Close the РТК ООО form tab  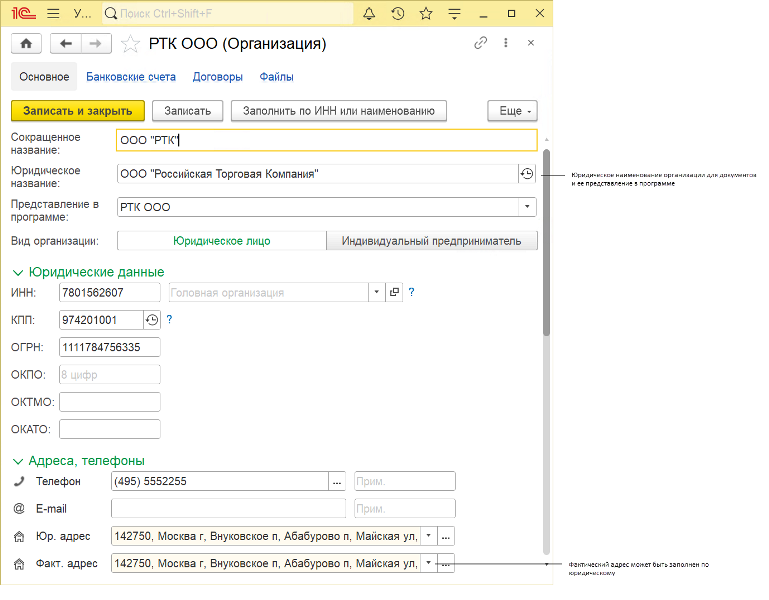(531, 43)
